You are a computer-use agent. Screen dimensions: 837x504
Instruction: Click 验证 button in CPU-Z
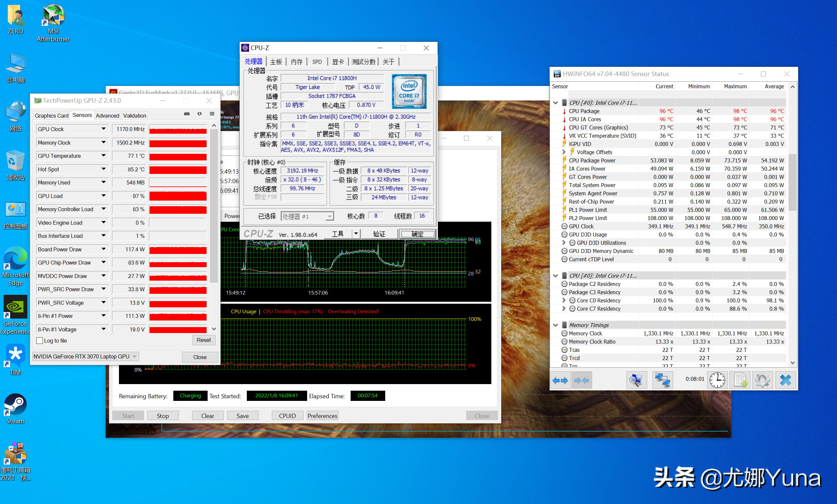tap(379, 234)
